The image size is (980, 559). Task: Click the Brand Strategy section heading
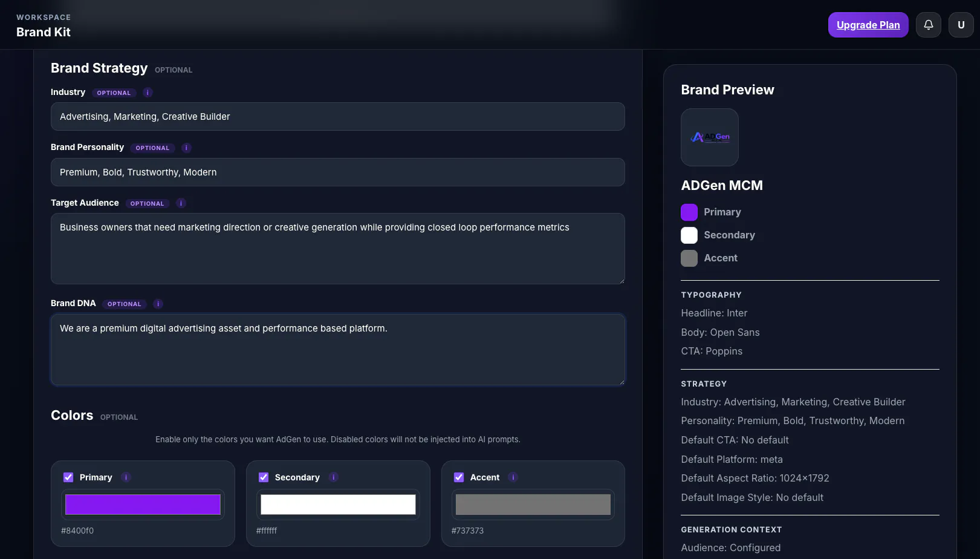(x=99, y=68)
